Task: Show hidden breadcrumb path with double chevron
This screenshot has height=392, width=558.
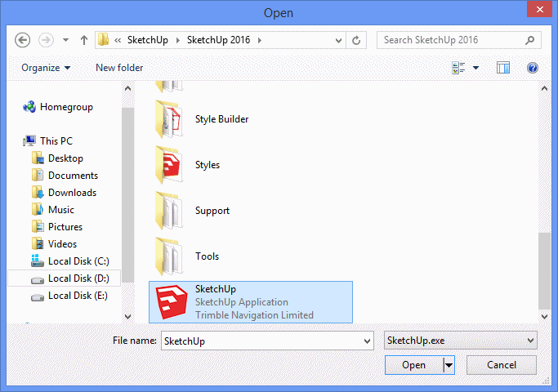Action: [x=118, y=40]
